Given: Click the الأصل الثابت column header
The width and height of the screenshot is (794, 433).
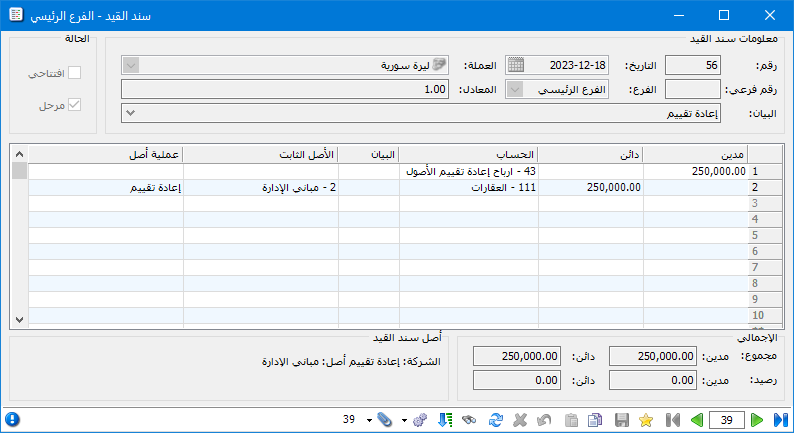Looking at the screenshot, I should (261, 154).
